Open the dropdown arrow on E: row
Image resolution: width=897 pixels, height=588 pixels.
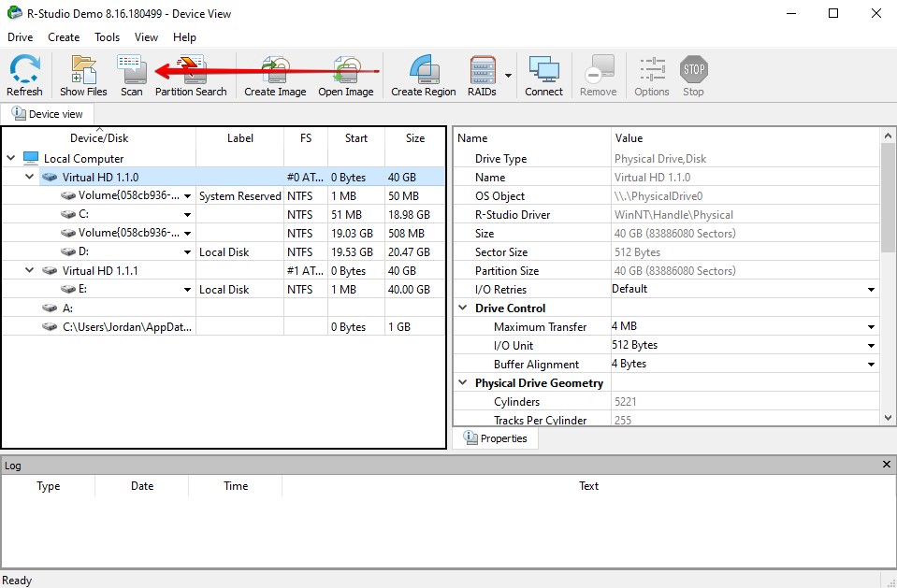click(187, 290)
